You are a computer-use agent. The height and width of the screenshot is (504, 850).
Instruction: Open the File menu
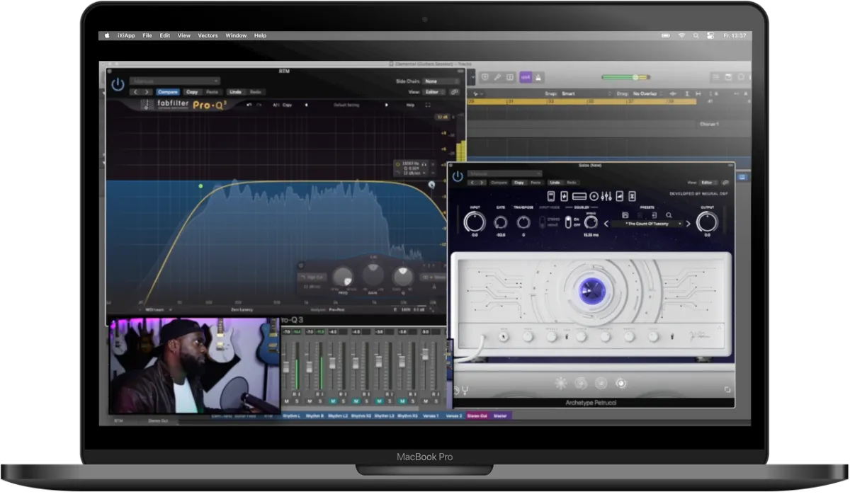point(147,35)
